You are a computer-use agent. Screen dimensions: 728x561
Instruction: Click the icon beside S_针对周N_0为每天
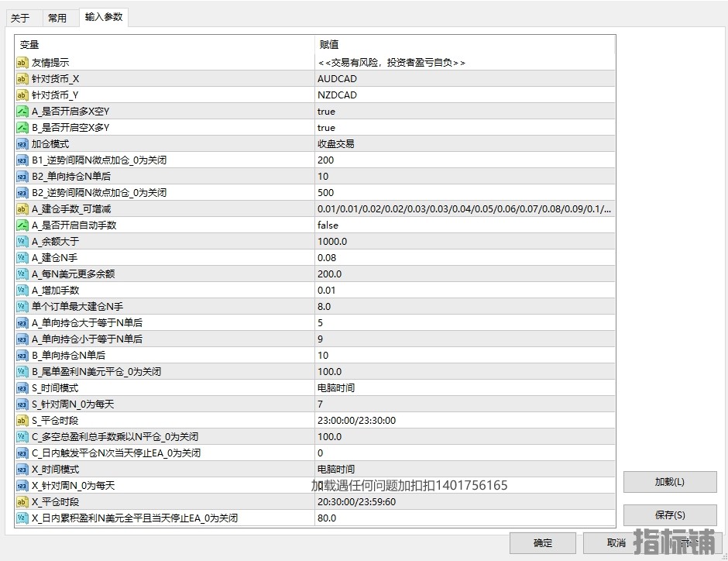coord(22,404)
